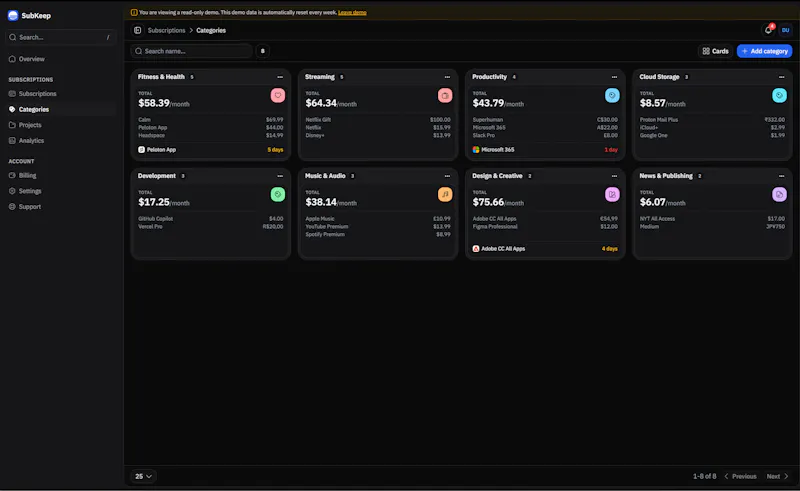Click the Figma Professional row
This screenshot has width=800, height=491.
tap(545, 227)
